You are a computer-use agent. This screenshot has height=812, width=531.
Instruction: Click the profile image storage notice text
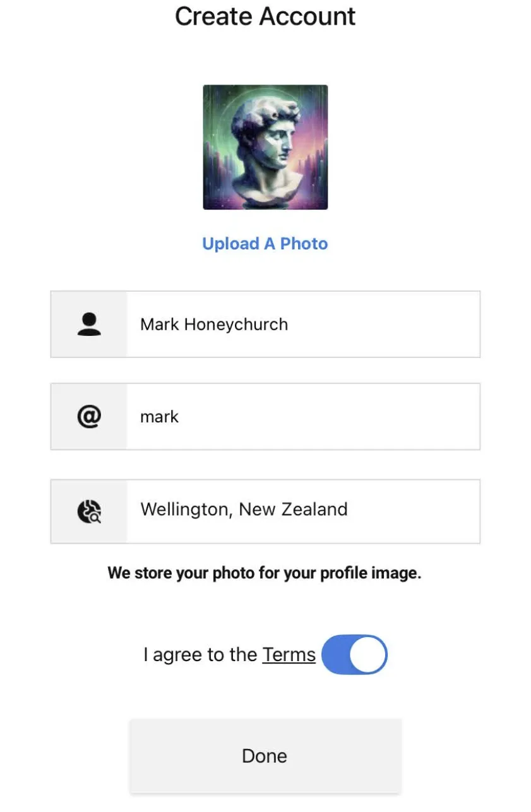pos(265,573)
